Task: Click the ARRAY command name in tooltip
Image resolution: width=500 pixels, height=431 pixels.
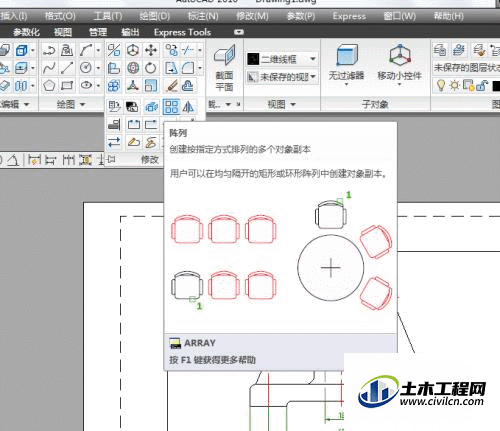Action: click(x=200, y=343)
